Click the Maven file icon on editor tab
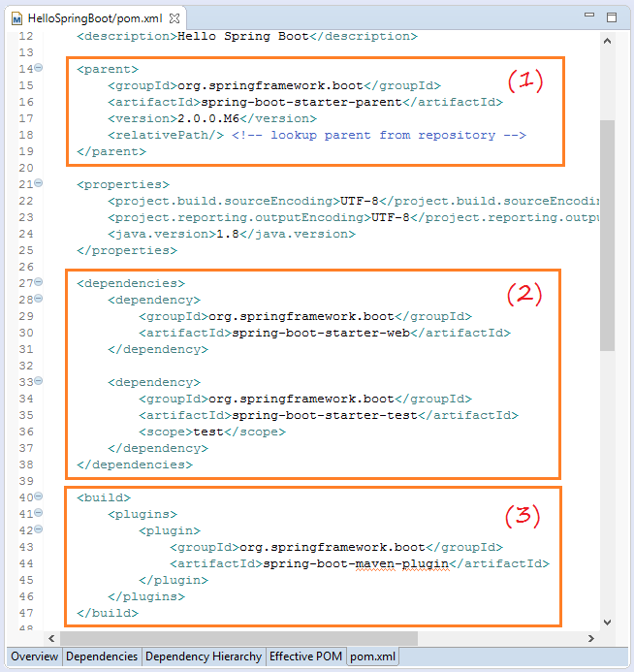The image size is (634, 672). [16, 18]
